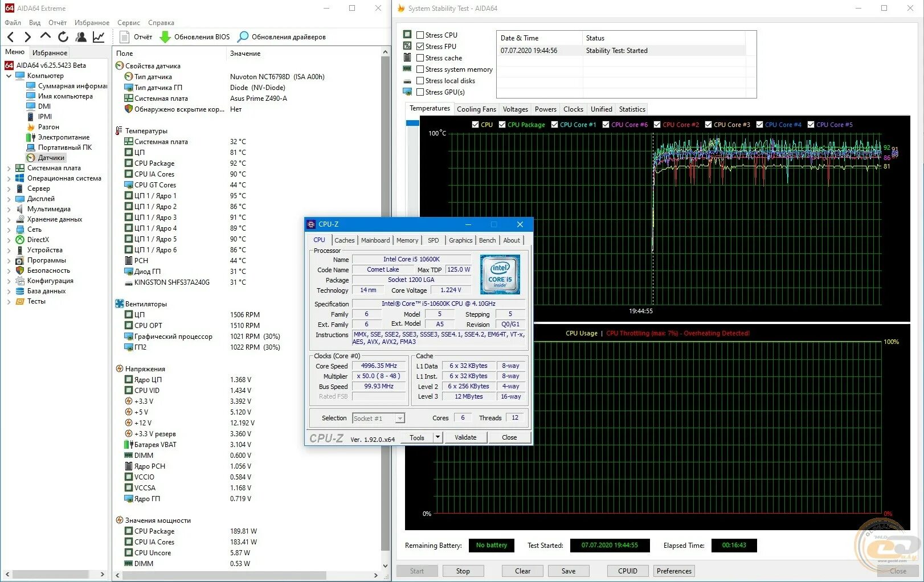The height and width of the screenshot is (582, 924).
Task: Click the Clear button in Stability Test
Action: point(522,571)
